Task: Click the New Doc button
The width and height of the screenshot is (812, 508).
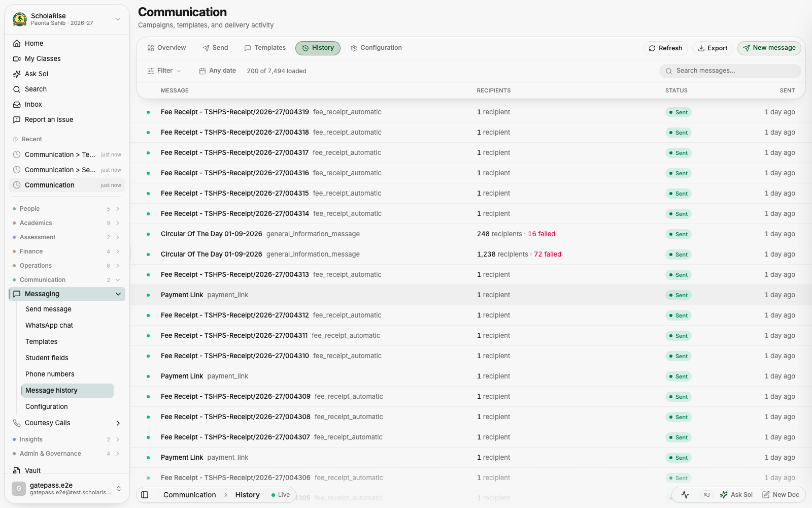Action: 781,495
